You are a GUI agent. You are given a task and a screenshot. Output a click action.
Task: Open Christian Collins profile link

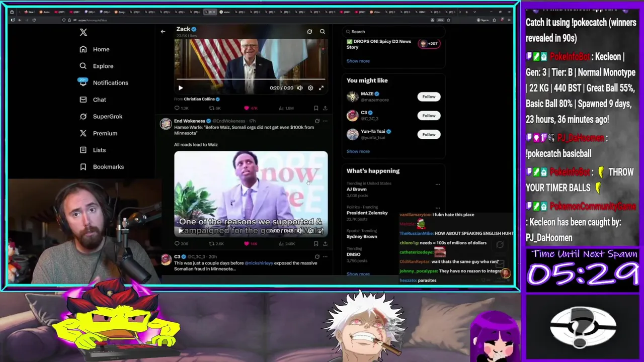point(199,99)
